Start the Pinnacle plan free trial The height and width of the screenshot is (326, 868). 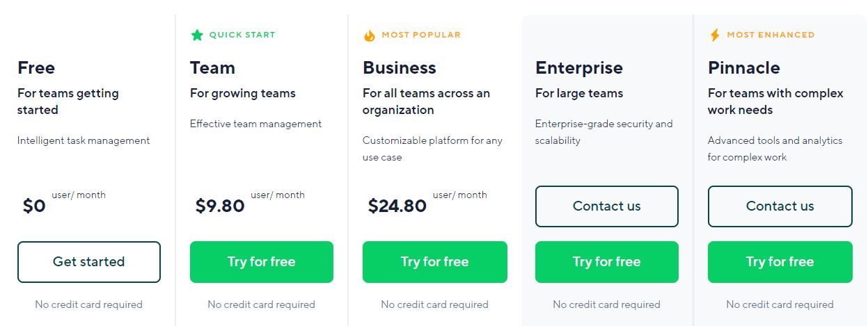[x=780, y=261]
